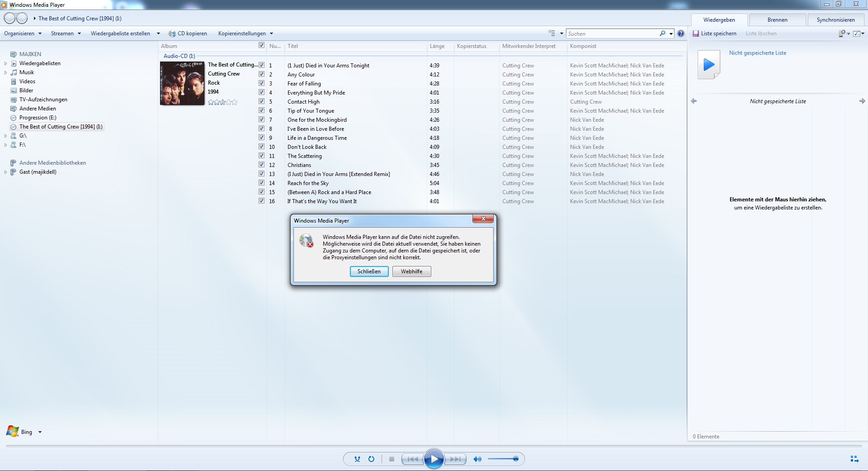Toggle repeat playback
Image resolution: width=868 pixels, height=471 pixels.
pos(371,459)
